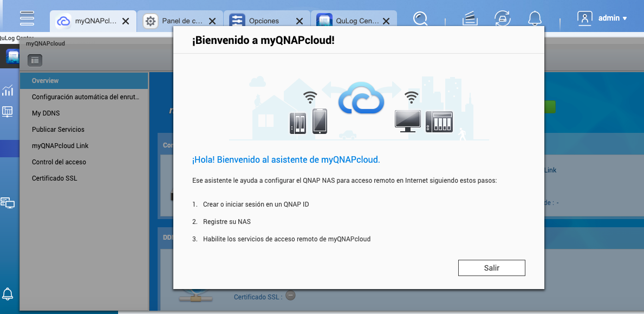Click the bar chart icon in left sidebar
Image resolution: width=644 pixels, height=314 pixels.
point(8,90)
